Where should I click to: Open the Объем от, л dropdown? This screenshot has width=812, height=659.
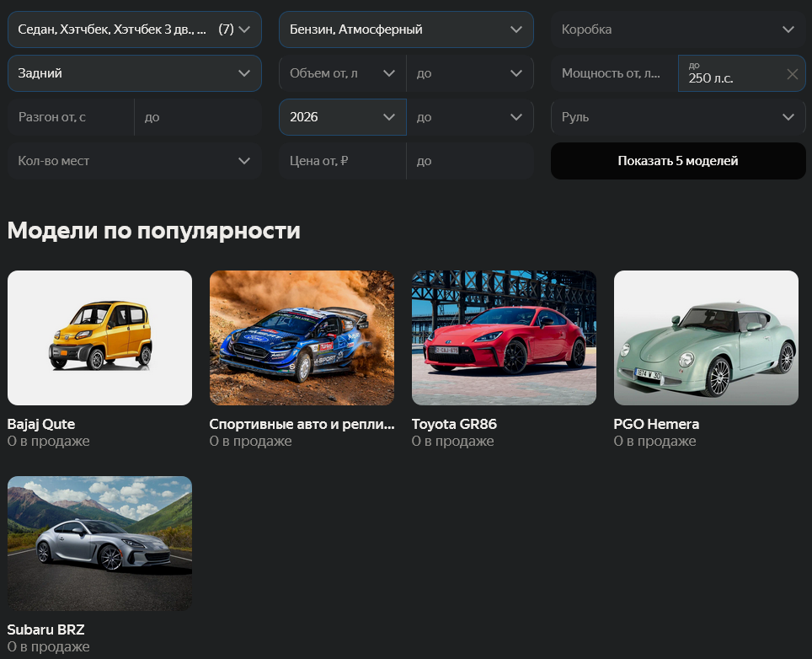[x=343, y=73]
